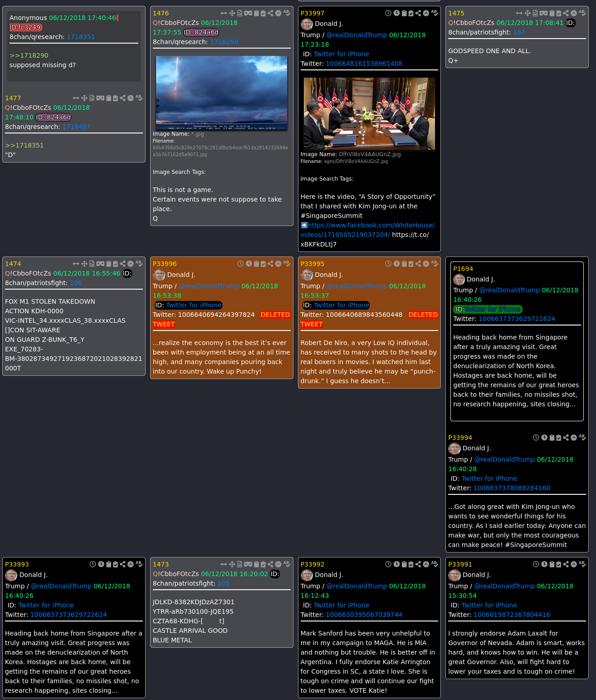596x700 pixels.
Task: Open tweet ID 1006630395067039744 link
Action: pyautogui.click(x=364, y=615)
